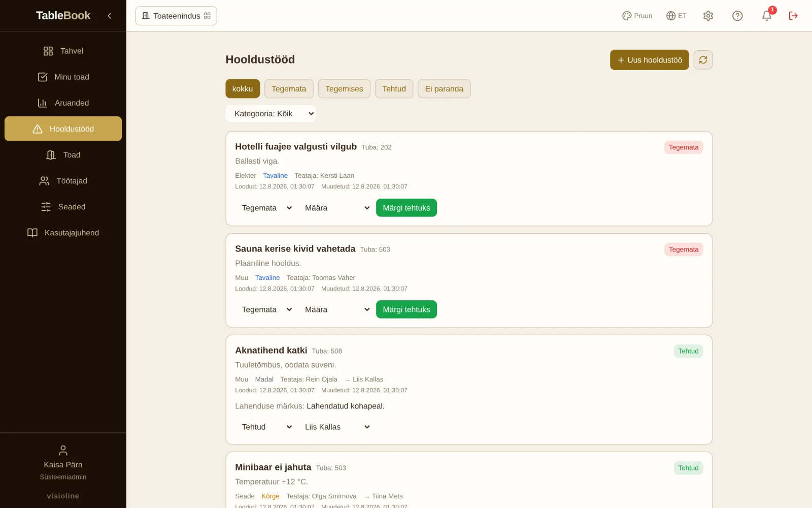Filter by Ei paranda tab
The height and width of the screenshot is (508, 812).
444,89
